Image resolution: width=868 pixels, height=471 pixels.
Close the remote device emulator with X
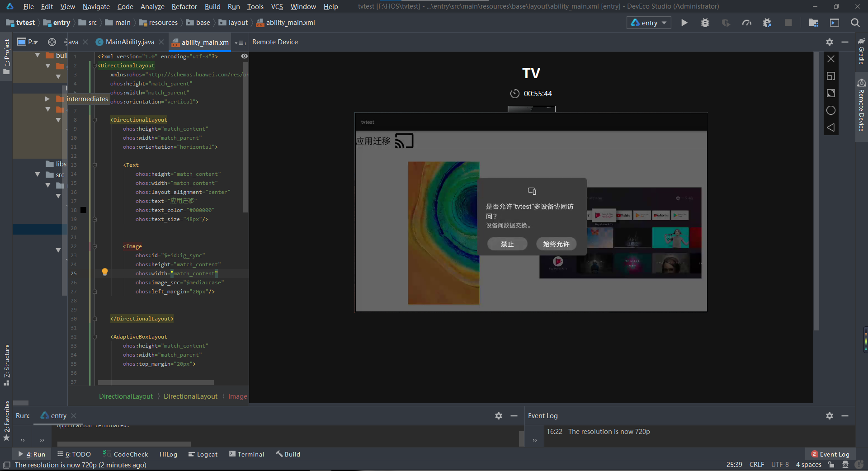click(831, 59)
